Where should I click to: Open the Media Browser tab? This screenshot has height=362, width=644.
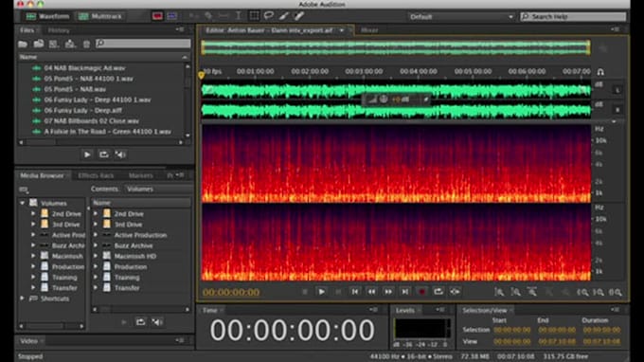[42, 175]
